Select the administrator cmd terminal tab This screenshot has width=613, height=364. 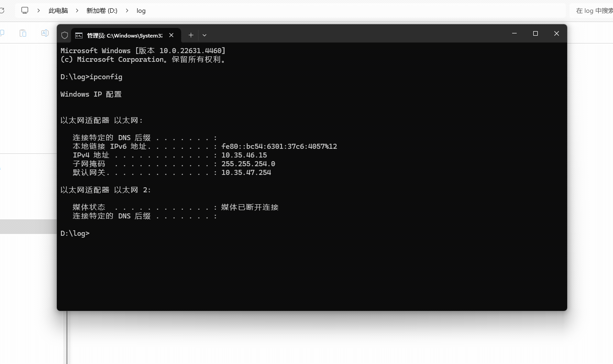[x=125, y=35]
